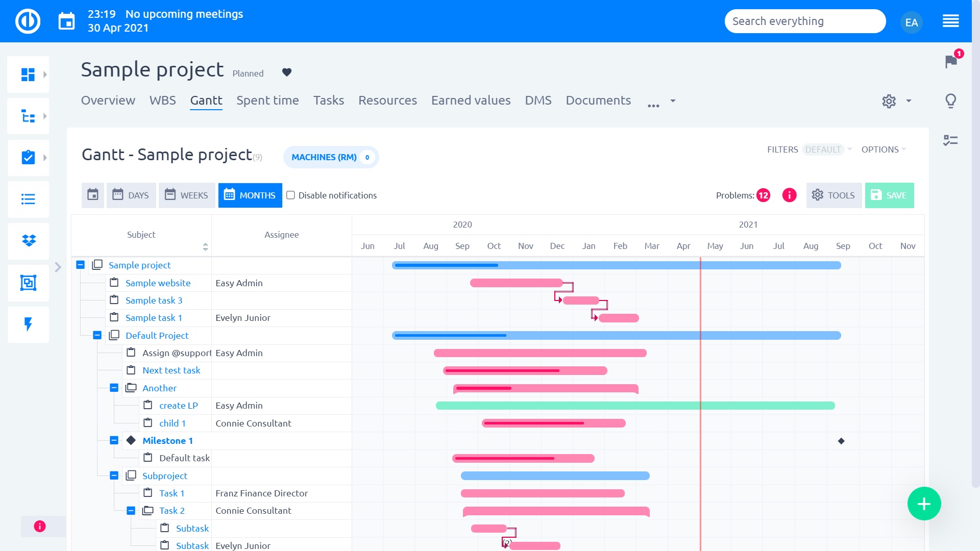This screenshot has height=551, width=980.
Task: Click the info icon near Problems
Action: pyautogui.click(x=790, y=195)
